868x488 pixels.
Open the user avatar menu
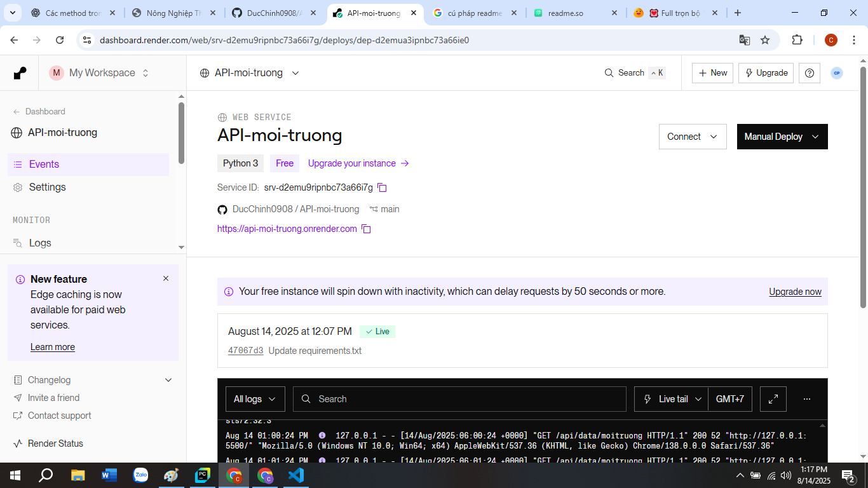837,73
